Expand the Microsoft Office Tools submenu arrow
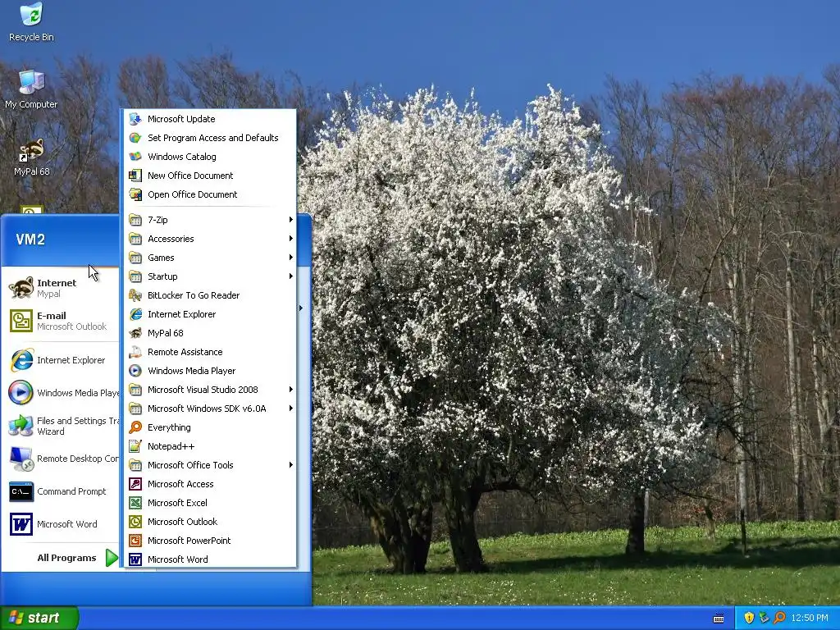 click(x=290, y=465)
